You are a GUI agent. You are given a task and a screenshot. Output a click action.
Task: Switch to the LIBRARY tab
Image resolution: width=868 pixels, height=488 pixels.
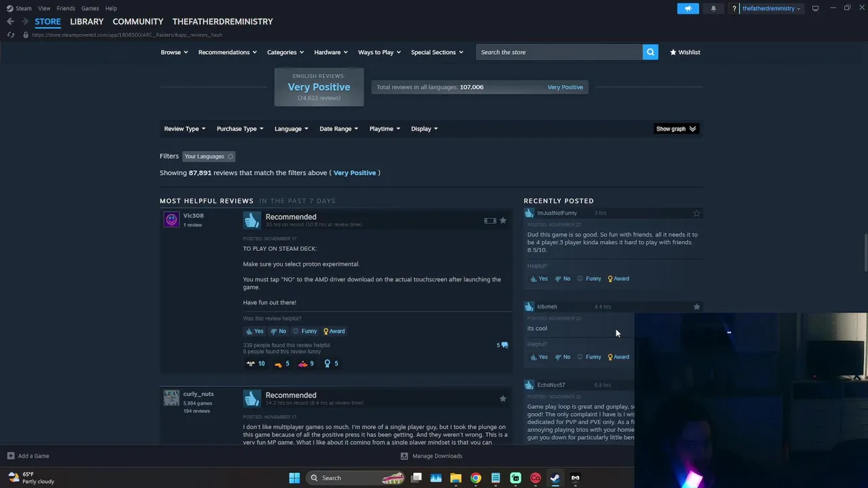pyautogui.click(x=87, y=22)
